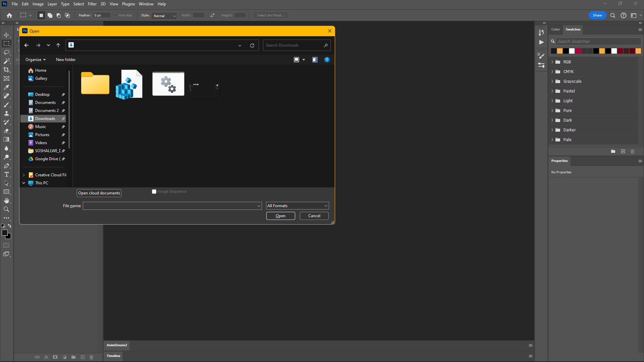Click Open cloud documents button
644x362 pixels.
(x=99, y=193)
